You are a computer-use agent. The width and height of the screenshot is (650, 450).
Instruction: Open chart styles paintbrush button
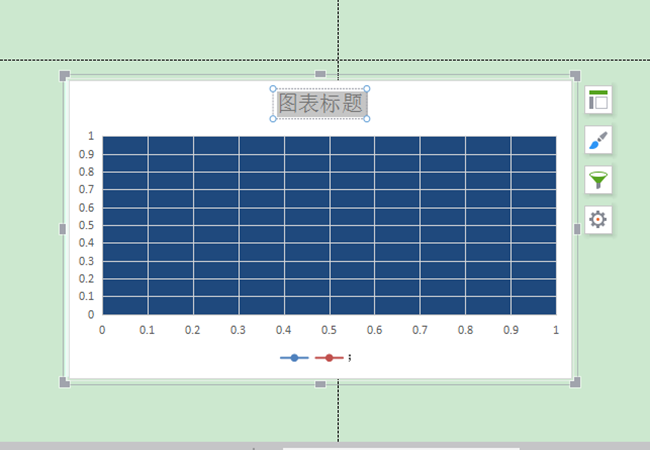click(x=598, y=140)
